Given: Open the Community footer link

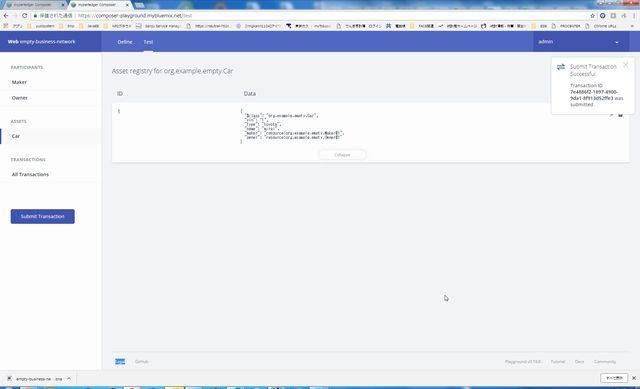Looking at the screenshot, I should [x=605, y=362].
